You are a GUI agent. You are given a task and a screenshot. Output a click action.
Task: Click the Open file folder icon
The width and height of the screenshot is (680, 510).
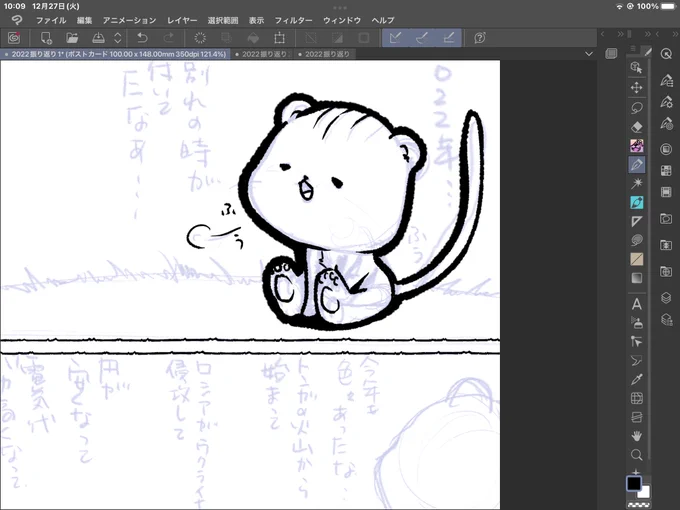tap(72, 38)
